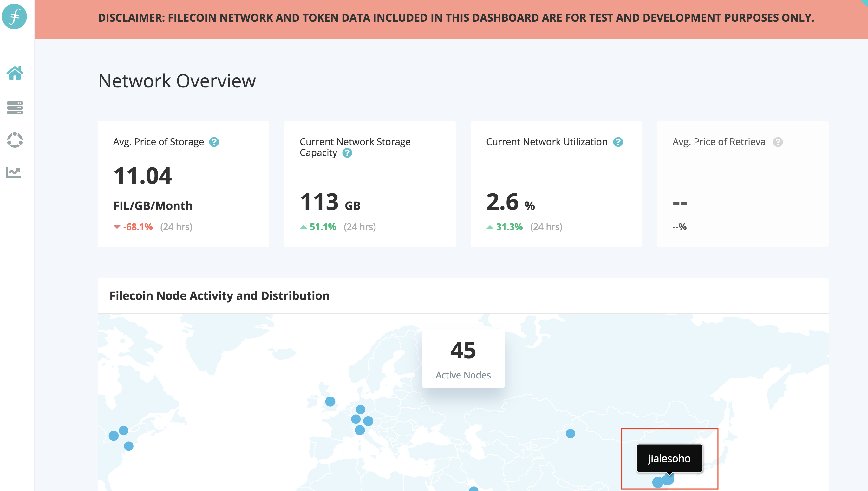Select the UK map node dot
The height and width of the screenshot is (491, 868).
coord(330,401)
